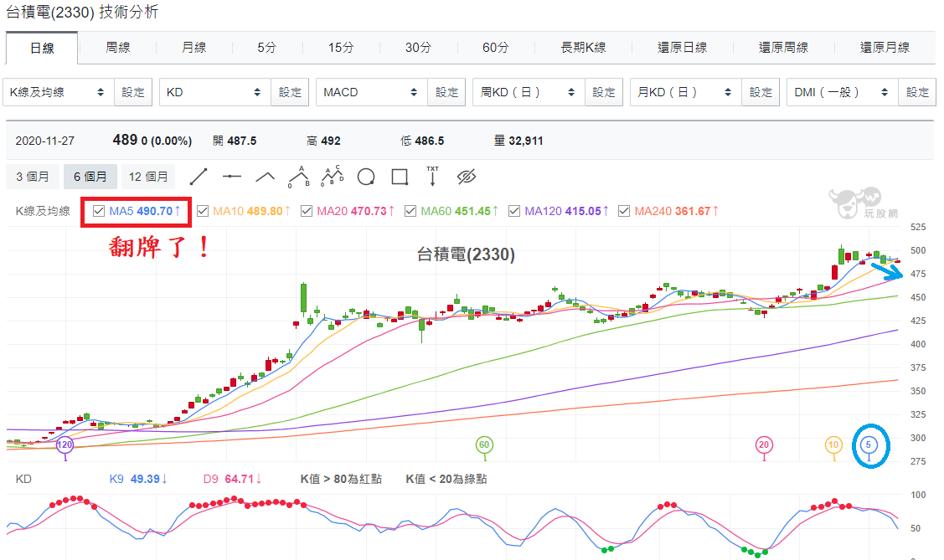Switch to the 15分 tab
The height and width of the screenshot is (560, 944).
click(x=341, y=48)
